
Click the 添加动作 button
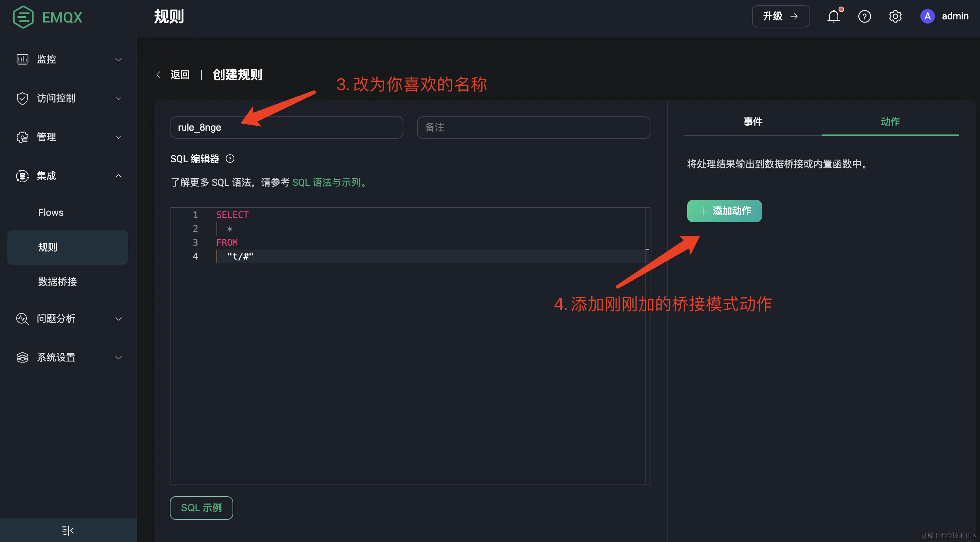(x=724, y=211)
